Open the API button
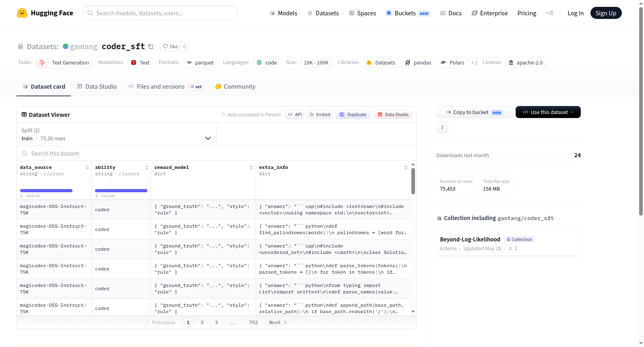The width and height of the screenshot is (644, 347). [x=295, y=114]
